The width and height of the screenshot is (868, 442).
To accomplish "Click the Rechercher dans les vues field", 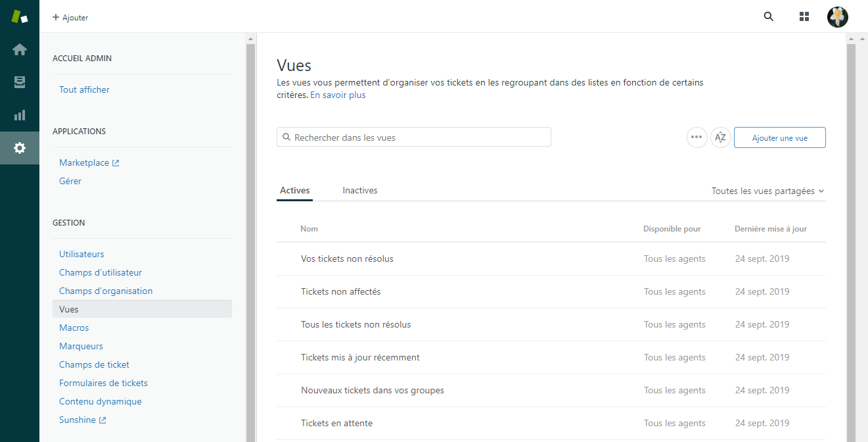I will click(414, 137).
